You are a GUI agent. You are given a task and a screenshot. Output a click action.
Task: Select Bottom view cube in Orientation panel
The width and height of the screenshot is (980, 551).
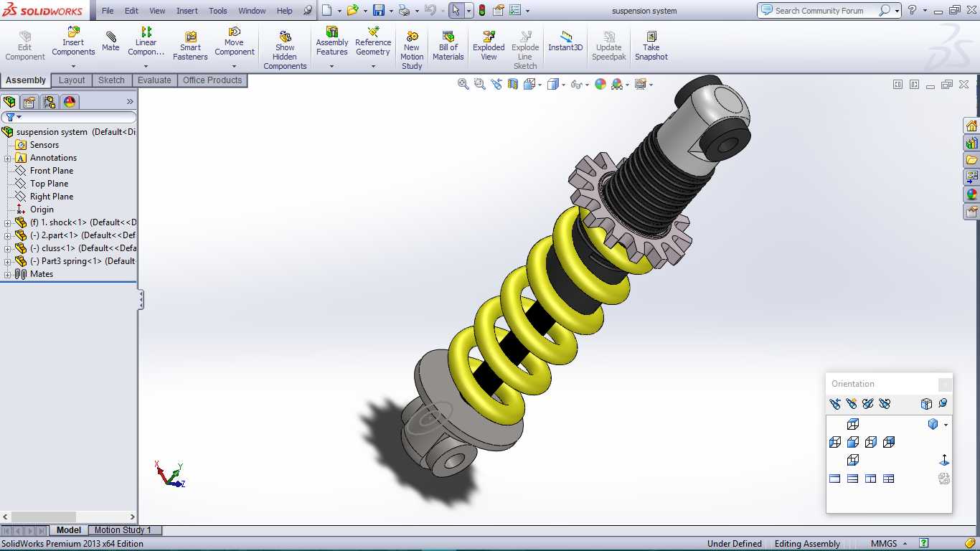click(852, 460)
